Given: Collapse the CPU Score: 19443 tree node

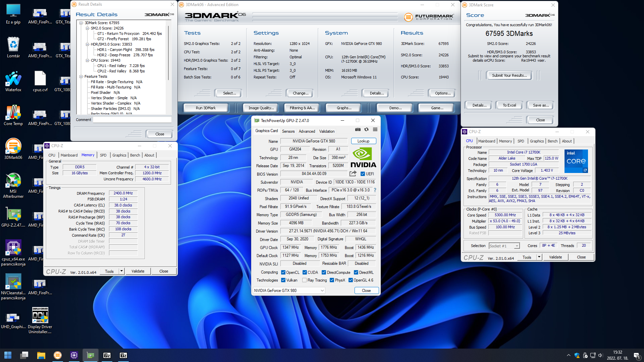Looking at the screenshot, I should pyautogui.click(x=88, y=60).
